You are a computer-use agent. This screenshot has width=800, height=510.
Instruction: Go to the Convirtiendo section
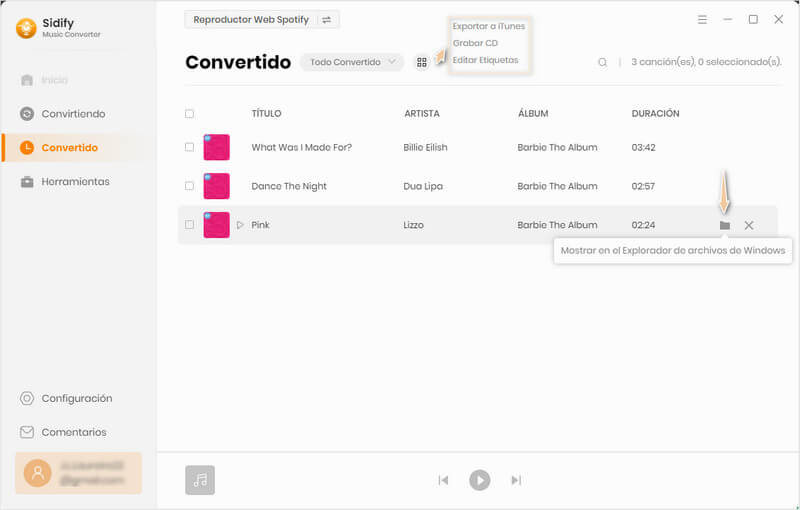point(62,114)
